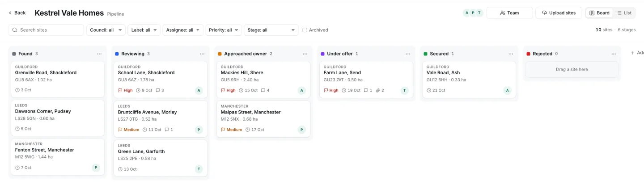Open the Stage filter dropdown
The height and width of the screenshot is (185, 644).
271,30
